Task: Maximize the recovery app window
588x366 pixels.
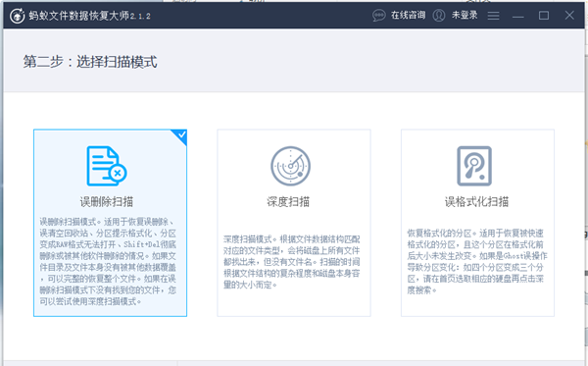Action: click(544, 16)
